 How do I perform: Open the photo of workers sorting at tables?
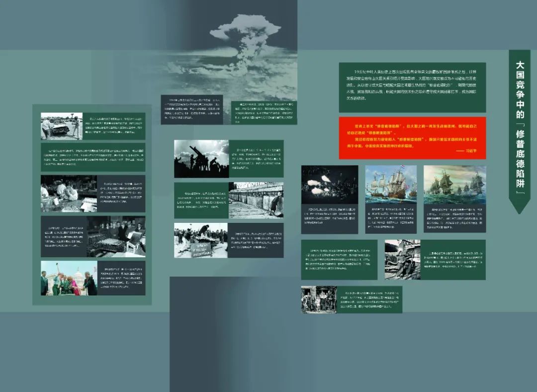[69, 194]
